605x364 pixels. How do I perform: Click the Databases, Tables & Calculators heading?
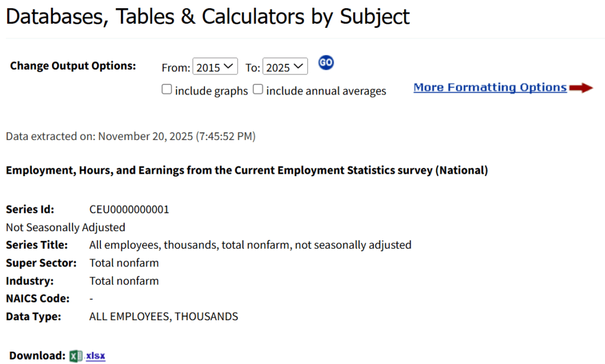[x=207, y=17]
